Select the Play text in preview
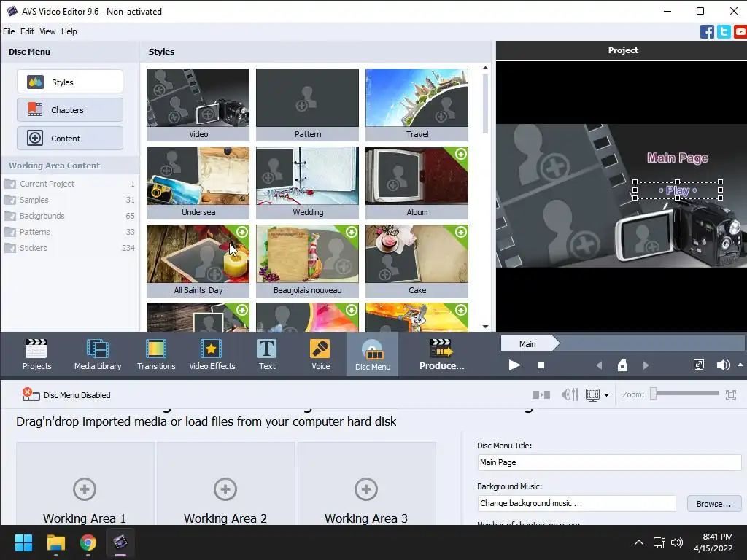Viewport: 747px width, 560px height. pyautogui.click(x=678, y=190)
